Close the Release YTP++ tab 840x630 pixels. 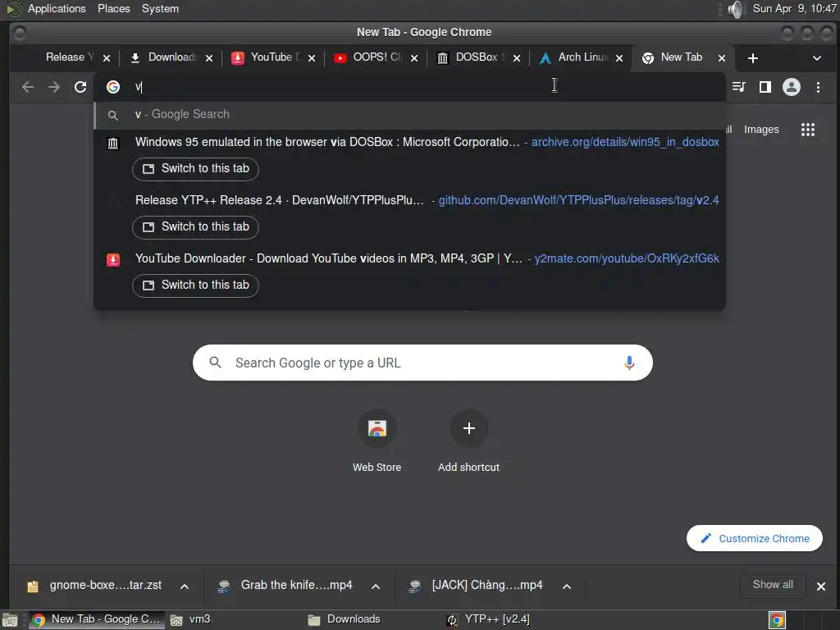[107, 58]
